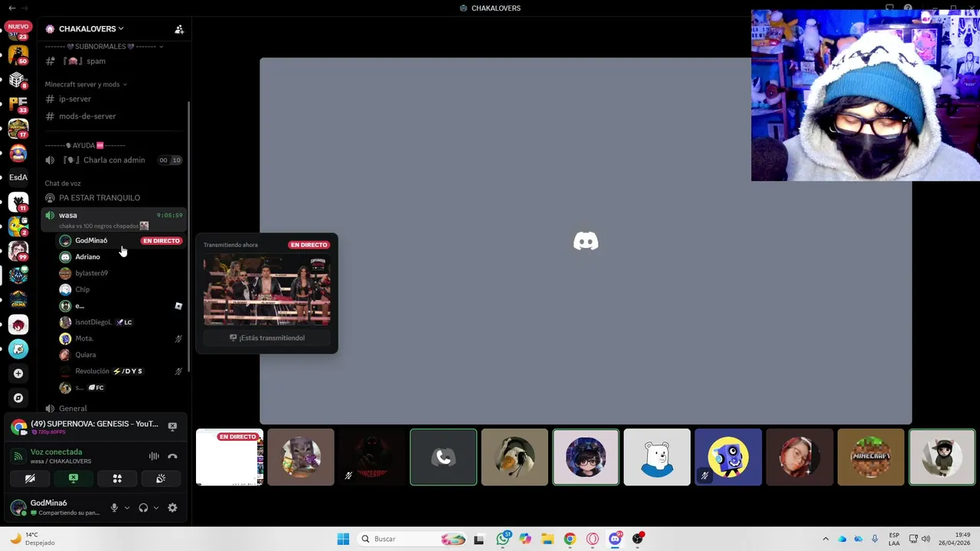This screenshot has width=980, height=551.
Task: Click the plus icon to add a server
Action: tap(18, 373)
